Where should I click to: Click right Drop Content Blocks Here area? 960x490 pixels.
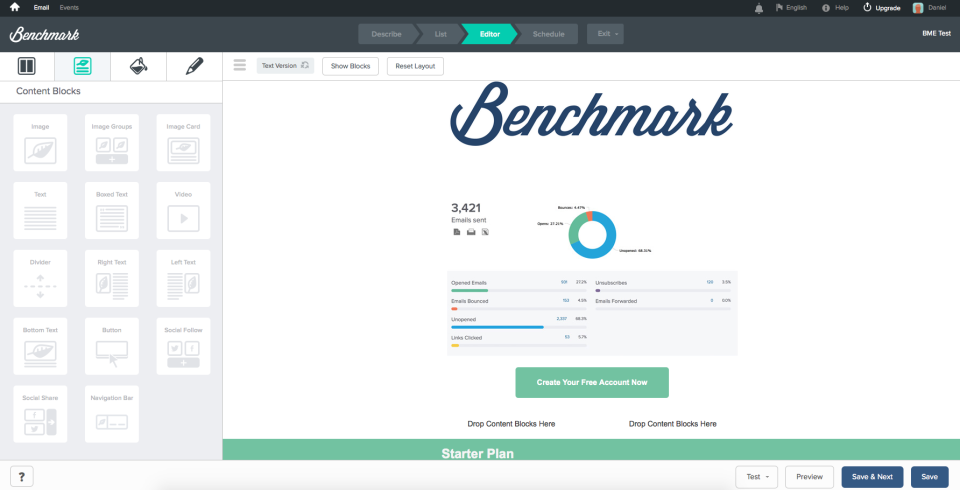tap(673, 424)
